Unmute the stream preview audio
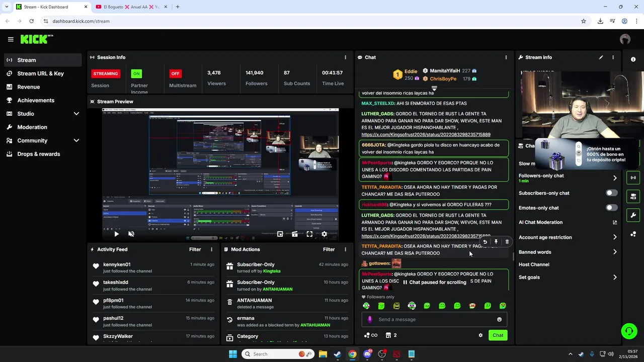Screen dimensions: 644x362 (131, 234)
